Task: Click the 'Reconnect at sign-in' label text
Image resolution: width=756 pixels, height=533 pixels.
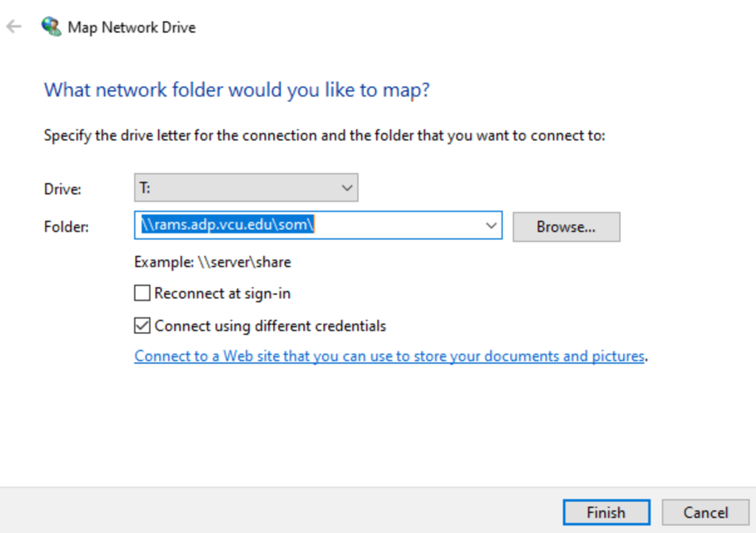Action: tap(222, 294)
